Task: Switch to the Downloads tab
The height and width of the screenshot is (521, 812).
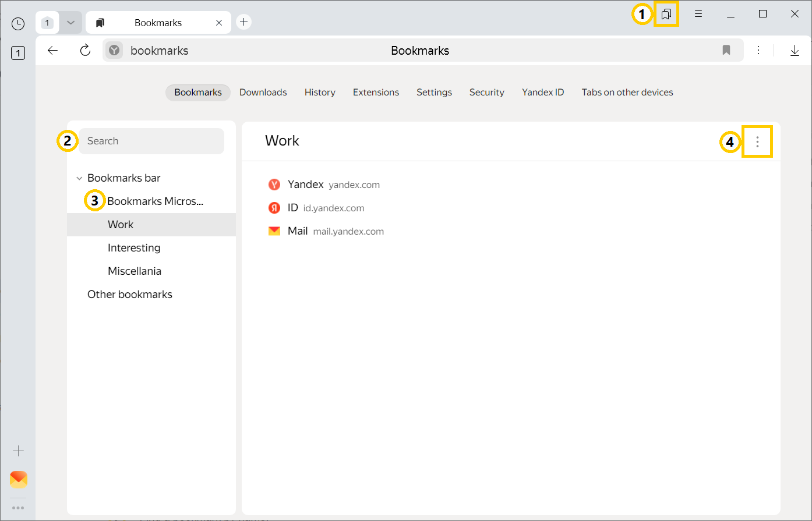Action: [263, 93]
